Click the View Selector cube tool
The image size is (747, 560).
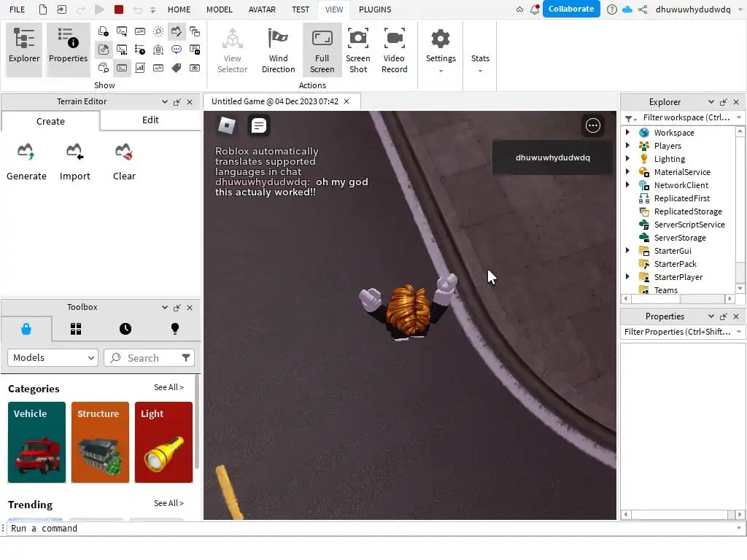pos(233,50)
